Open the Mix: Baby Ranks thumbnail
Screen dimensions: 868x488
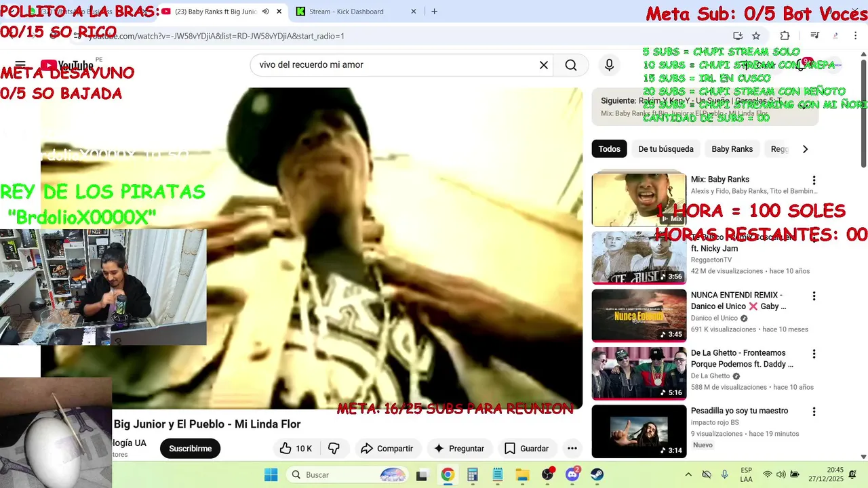coord(639,199)
